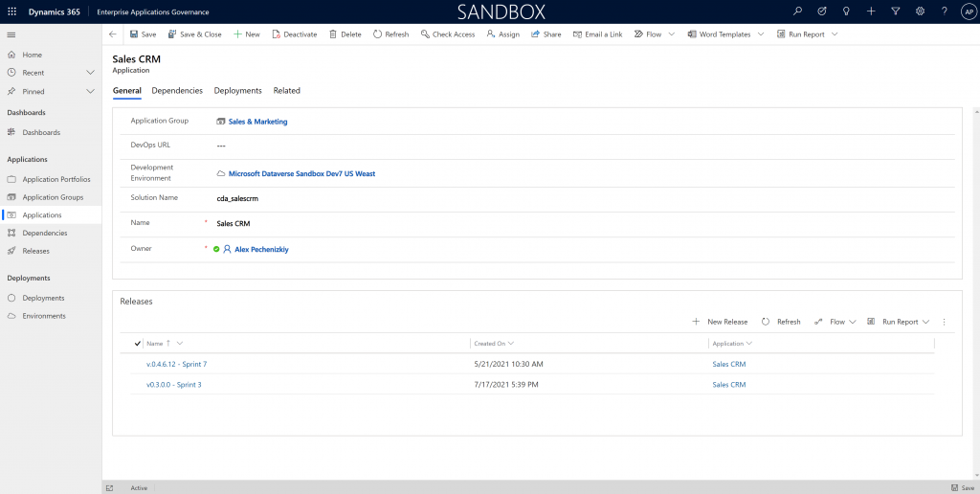The height and width of the screenshot is (494, 980).
Task: Open Environments in the sidebar
Action: (x=44, y=316)
